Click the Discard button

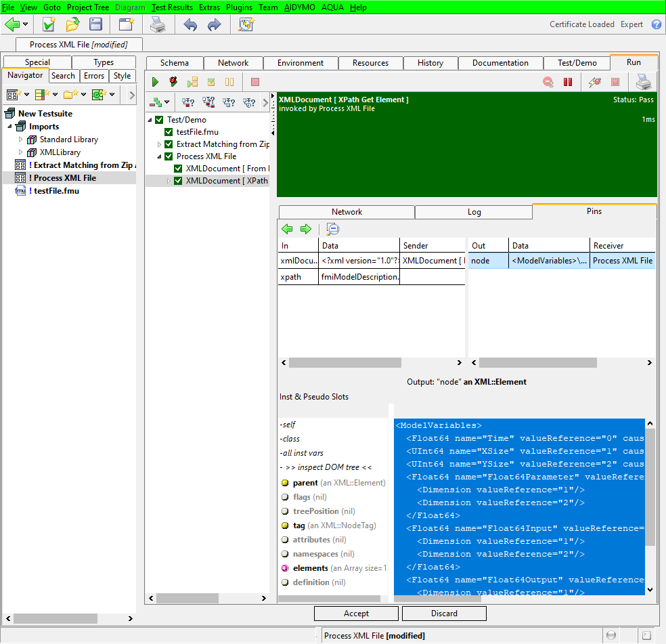[x=444, y=614]
